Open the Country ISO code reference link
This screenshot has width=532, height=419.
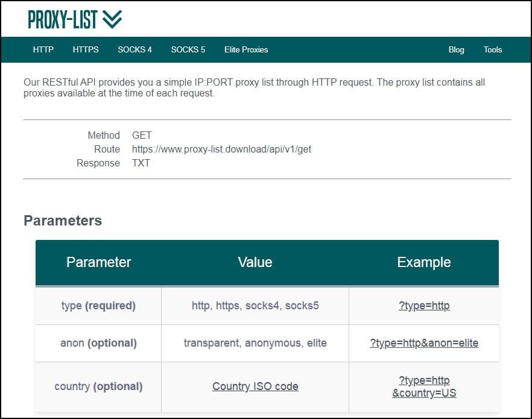[255, 386]
